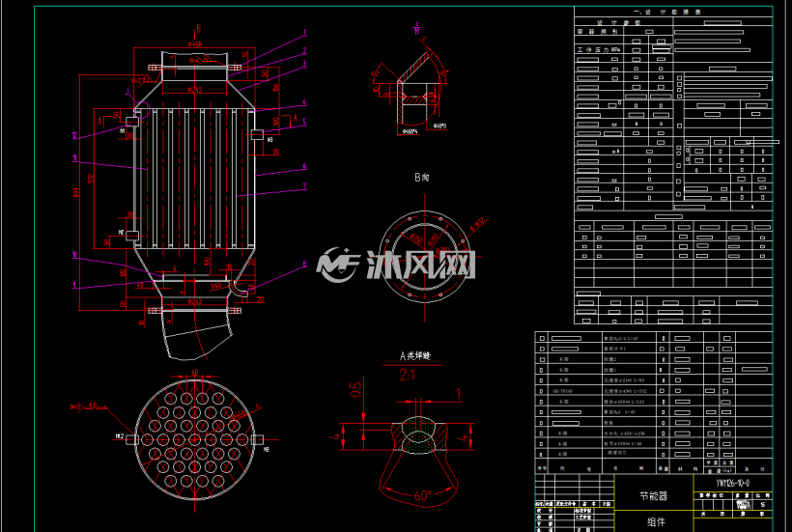Select the '拉圈2' parts list entry
The image size is (792, 532).
pyautogui.click(x=610, y=359)
